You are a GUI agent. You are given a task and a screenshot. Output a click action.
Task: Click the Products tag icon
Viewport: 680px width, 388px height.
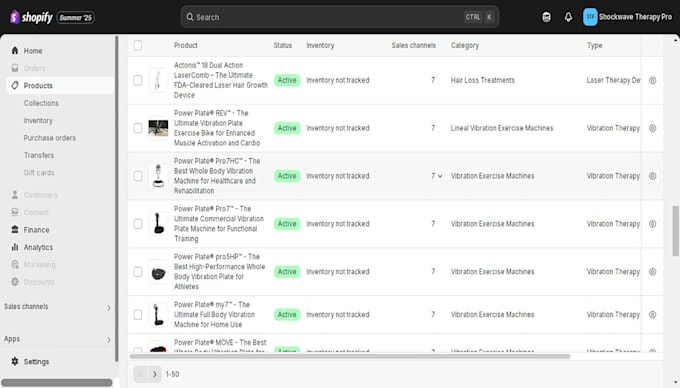pyautogui.click(x=15, y=85)
